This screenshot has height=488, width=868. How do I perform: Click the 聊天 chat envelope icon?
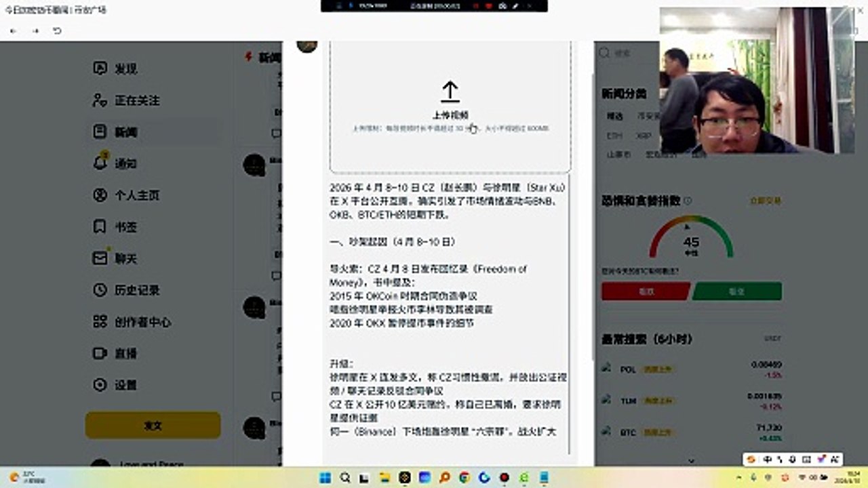[100, 258]
